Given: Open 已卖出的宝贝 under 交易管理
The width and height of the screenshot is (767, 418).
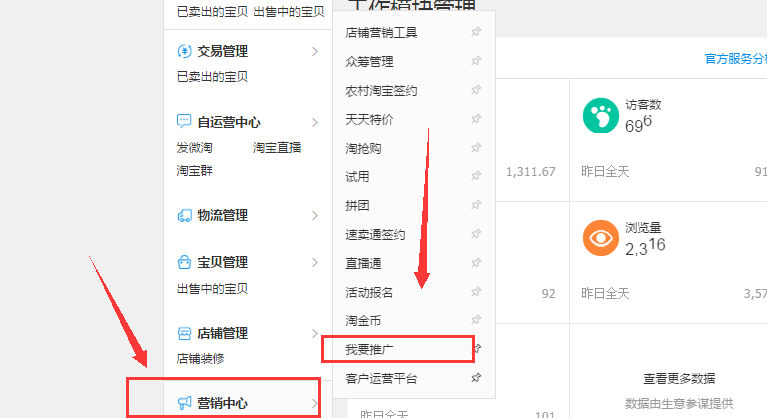Looking at the screenshot, I should (x=212, y=77).
